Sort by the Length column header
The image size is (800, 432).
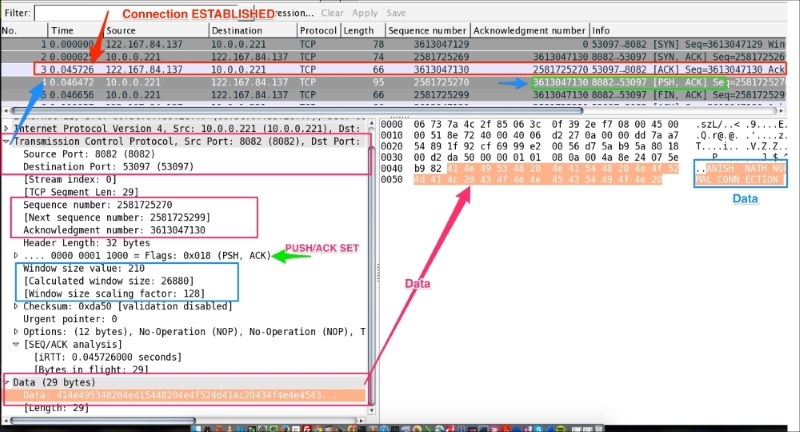(362, 31)
